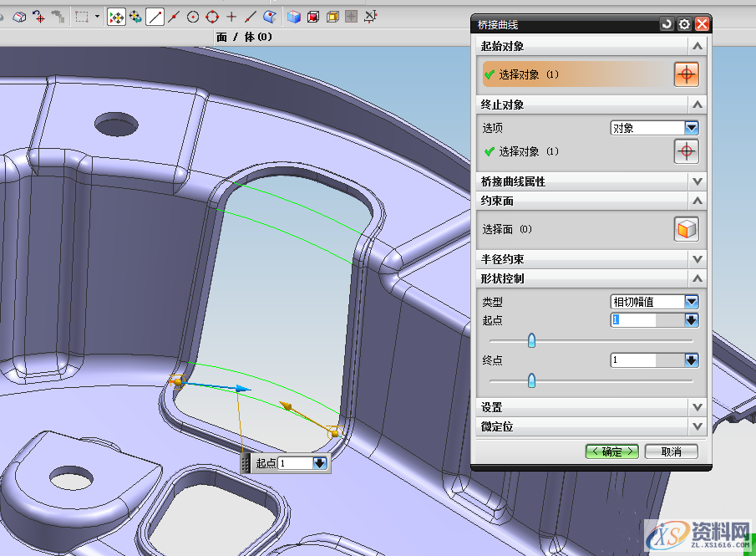Click end object selection crosshair icon
Viewport: 756px width, 556px height.
(x=686, y=151)
